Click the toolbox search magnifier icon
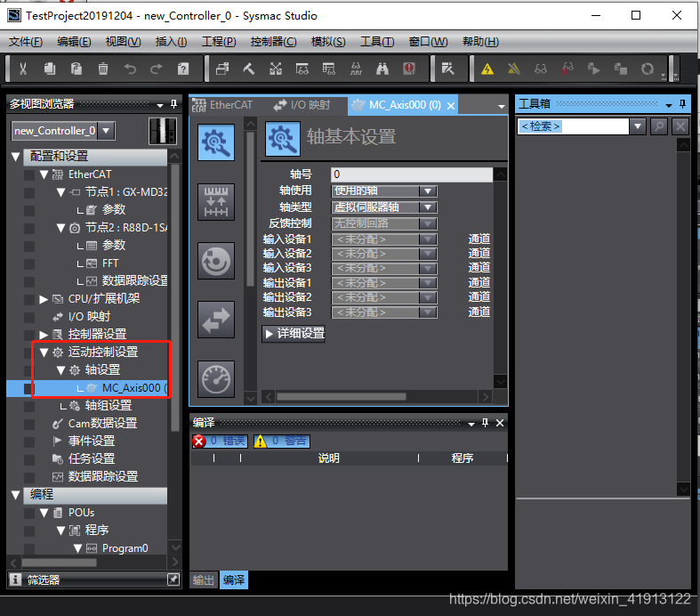Image resolution: width=700 pixels, height=616 pixels. point(659,126)
